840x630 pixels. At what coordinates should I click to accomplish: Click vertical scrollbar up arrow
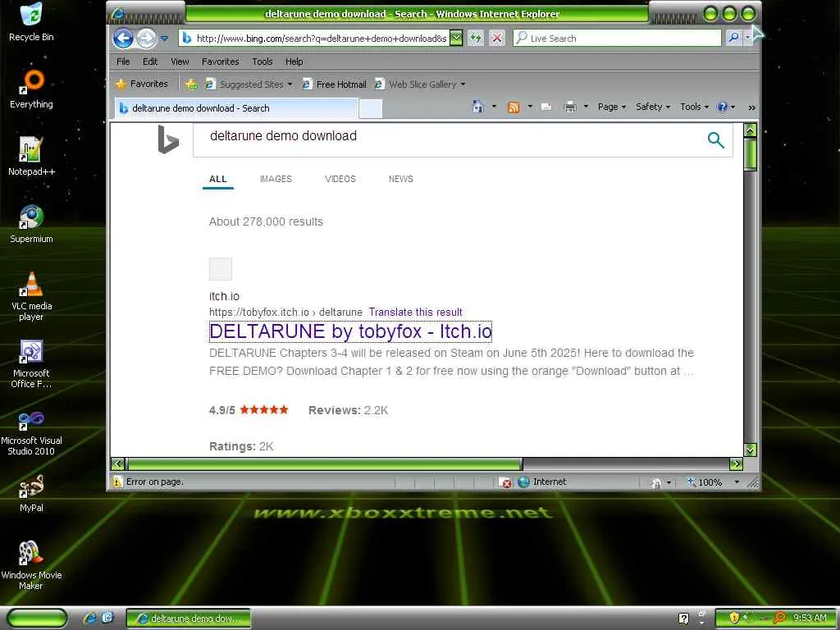(751, 130)
